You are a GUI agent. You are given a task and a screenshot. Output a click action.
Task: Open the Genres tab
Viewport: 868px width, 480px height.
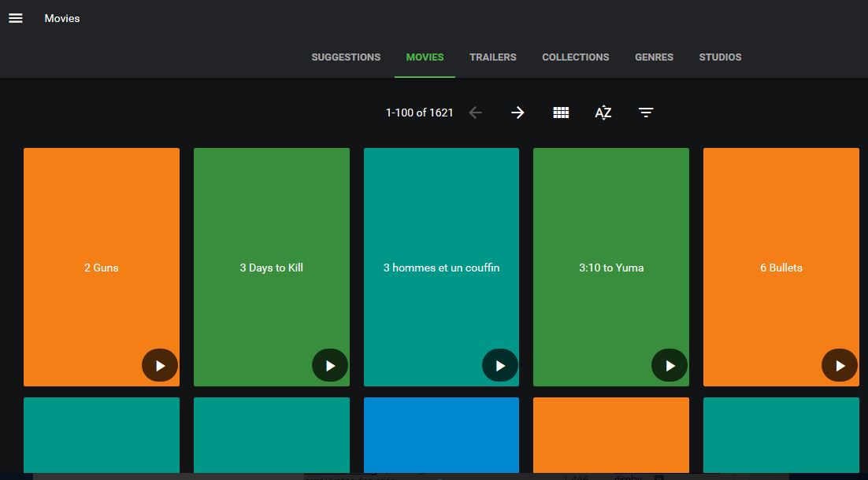coord(654,57)
